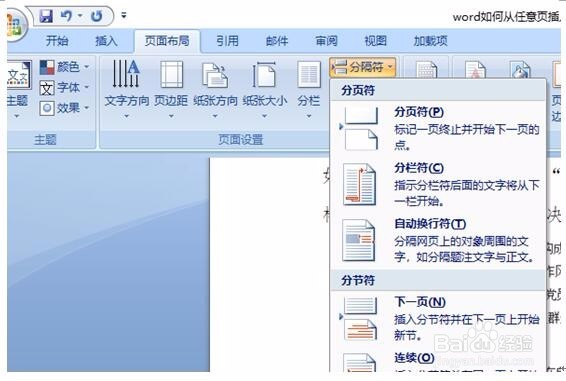Open the 邮件 tab
Screen dimensions: 566x381
(277, 41)
